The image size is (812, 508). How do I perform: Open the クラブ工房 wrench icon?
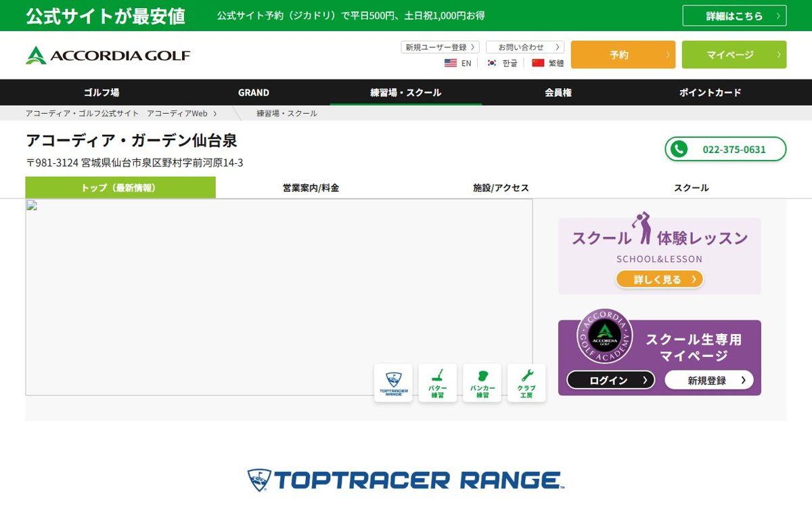tap(526, 383)
